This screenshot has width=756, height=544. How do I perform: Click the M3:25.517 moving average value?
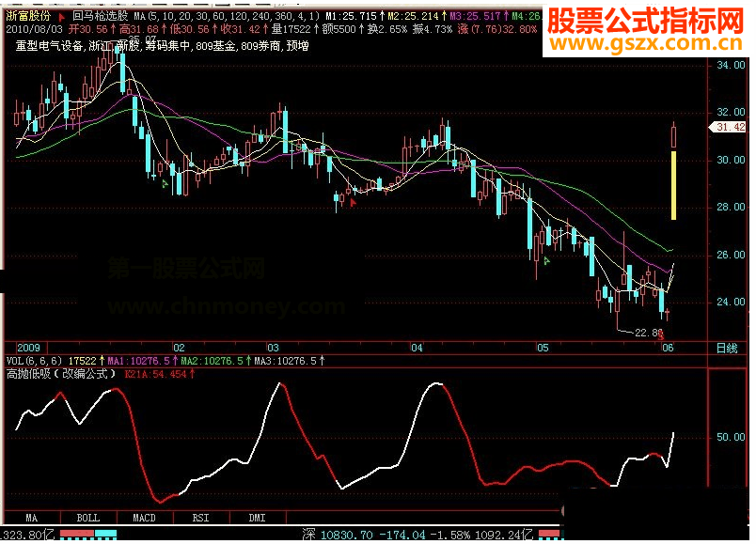pyautogui.click(x=480, y=16)
